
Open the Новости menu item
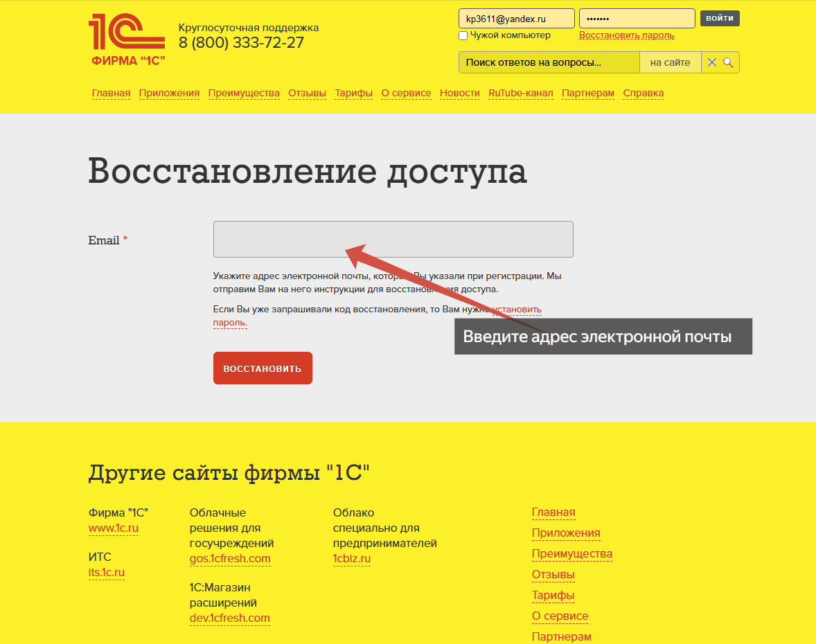[460, 93]
